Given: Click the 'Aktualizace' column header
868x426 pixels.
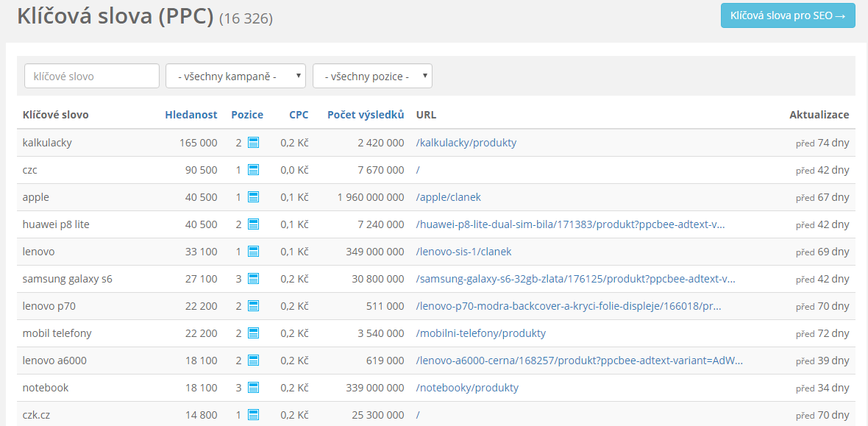Looking at the screenshot, I should click(x=819, y=115).
